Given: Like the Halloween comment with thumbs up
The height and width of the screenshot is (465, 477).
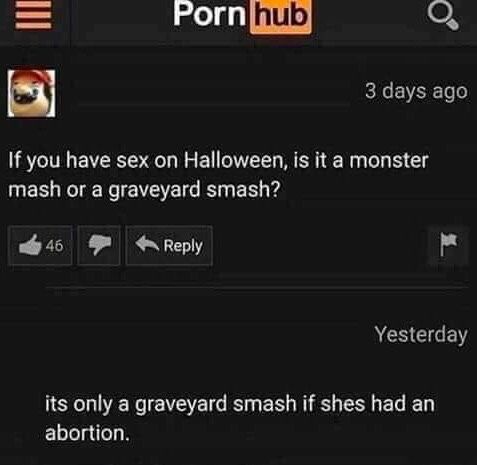Looking at the screenshot, I should tap(40, 245).
